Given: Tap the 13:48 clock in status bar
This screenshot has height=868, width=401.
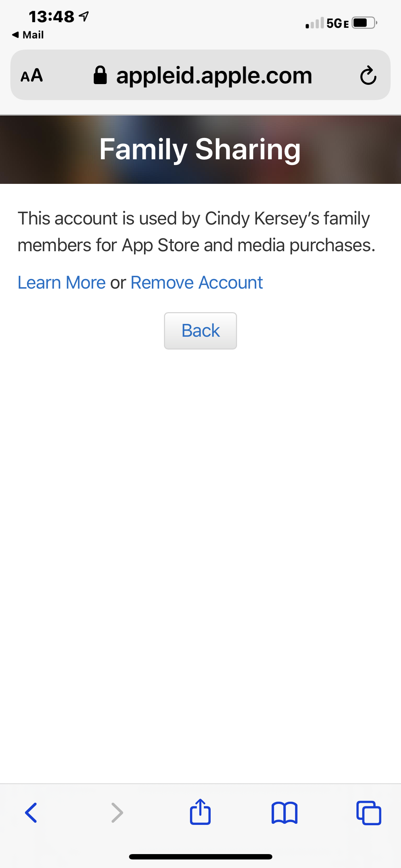Looking at the screenshot, I should click(x=51, y=16).
